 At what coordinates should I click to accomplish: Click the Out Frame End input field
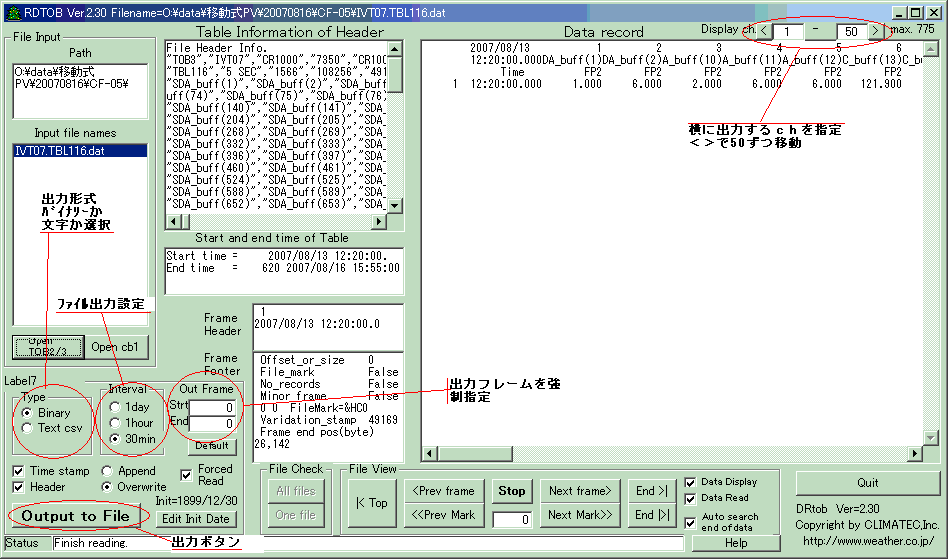212,424
